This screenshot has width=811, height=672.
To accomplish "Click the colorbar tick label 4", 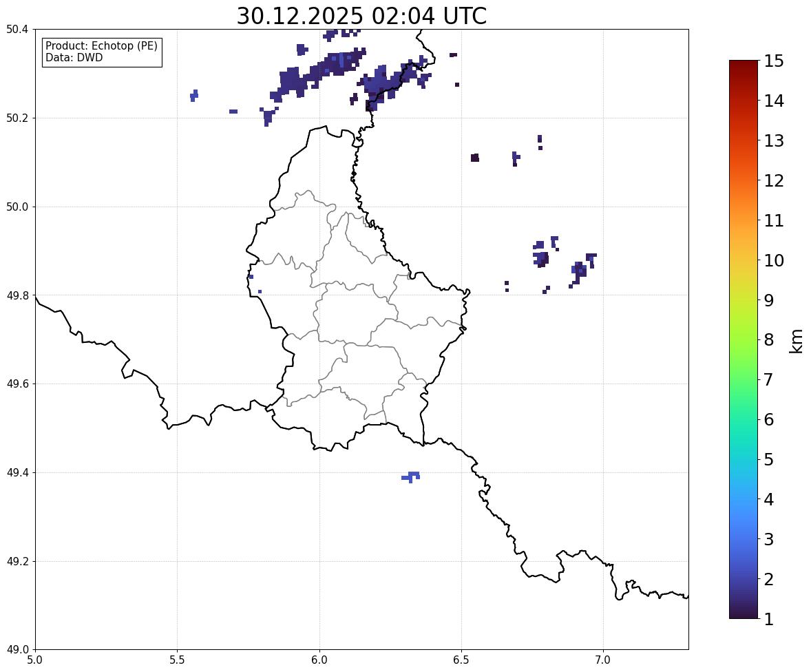I will click(769, 499).
